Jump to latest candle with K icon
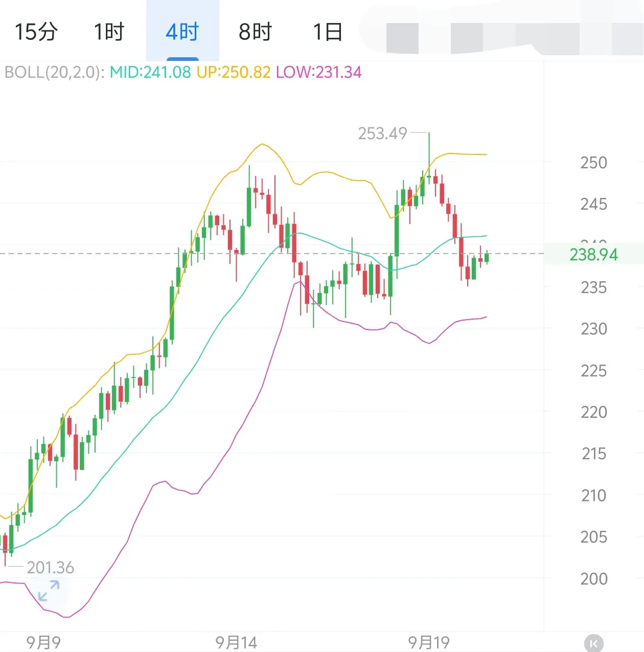 (x=593, y=643)
